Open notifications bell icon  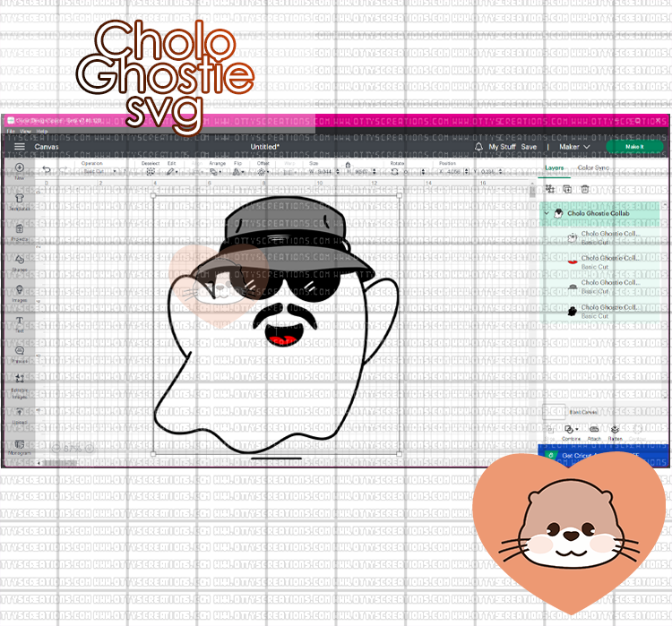[479, 146]
